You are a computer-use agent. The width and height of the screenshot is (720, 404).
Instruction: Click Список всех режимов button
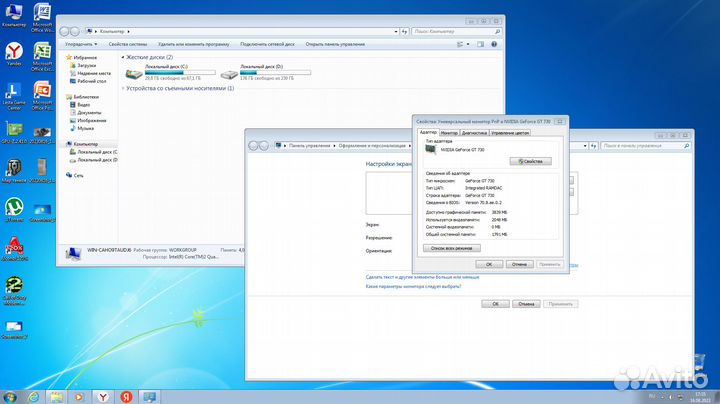coord(452,248)
